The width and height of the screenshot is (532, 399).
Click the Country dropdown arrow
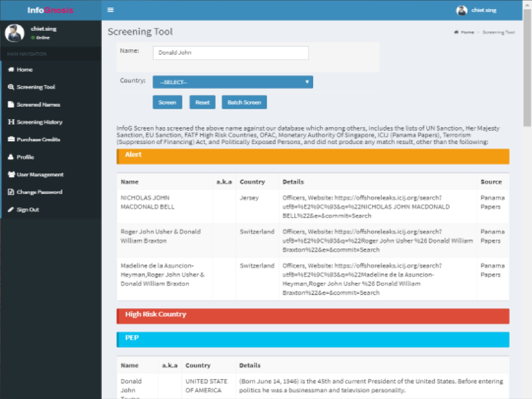(x=307, y=82)
